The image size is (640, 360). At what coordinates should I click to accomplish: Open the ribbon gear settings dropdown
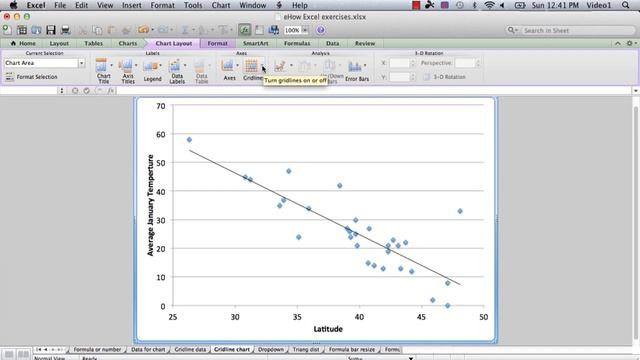(x=631, y=43)
